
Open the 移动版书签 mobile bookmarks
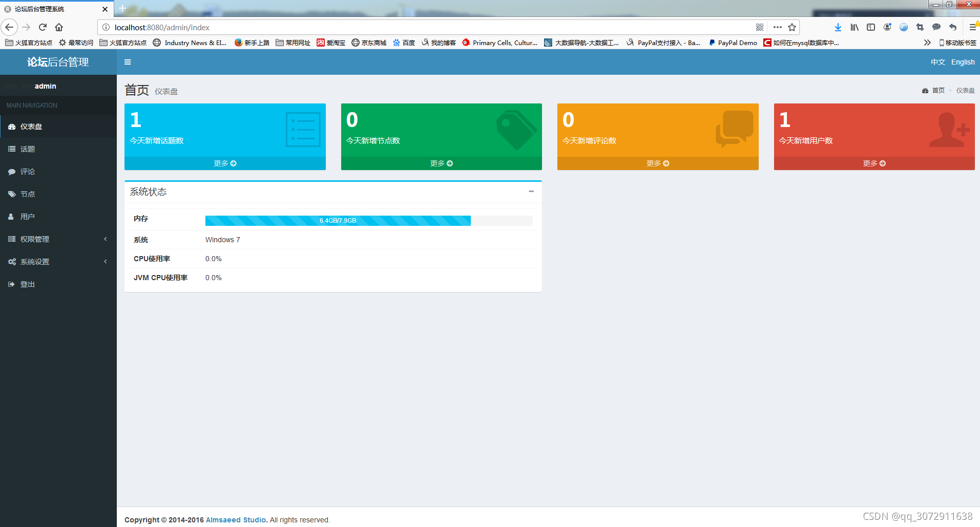tap(957, 43)
